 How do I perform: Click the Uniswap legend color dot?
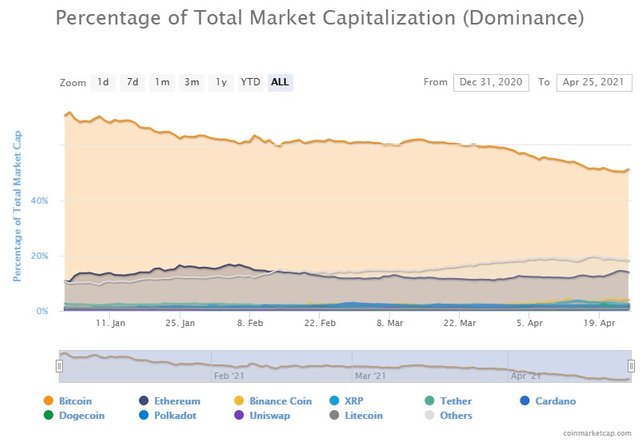[239, 415]
